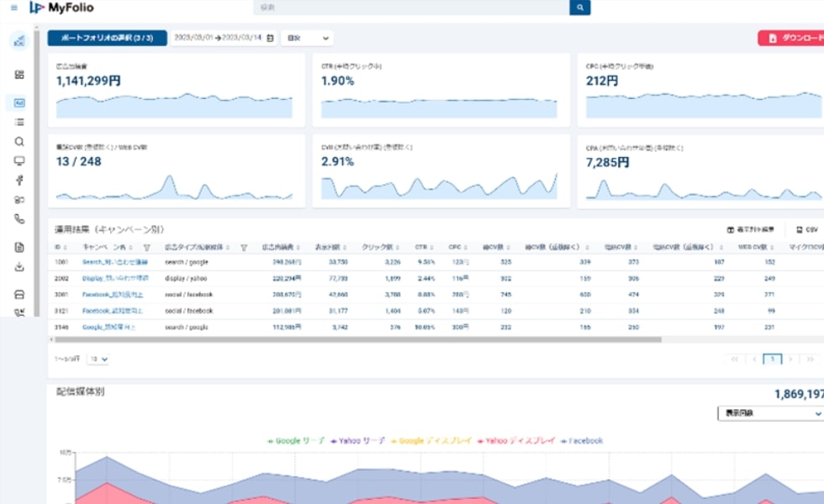Click the magnifier search submit button
The height and width of the screenshot is (504, 824).
tap(579, 8)
